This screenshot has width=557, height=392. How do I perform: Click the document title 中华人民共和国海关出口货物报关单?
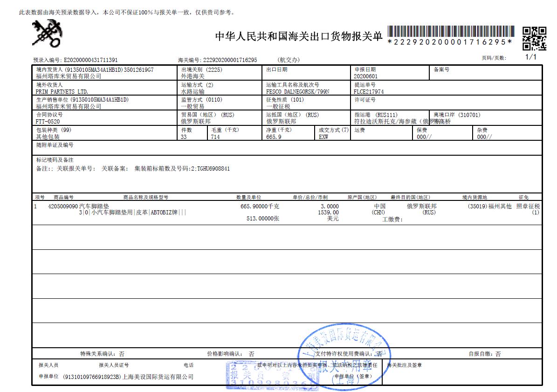pos(298,37)
